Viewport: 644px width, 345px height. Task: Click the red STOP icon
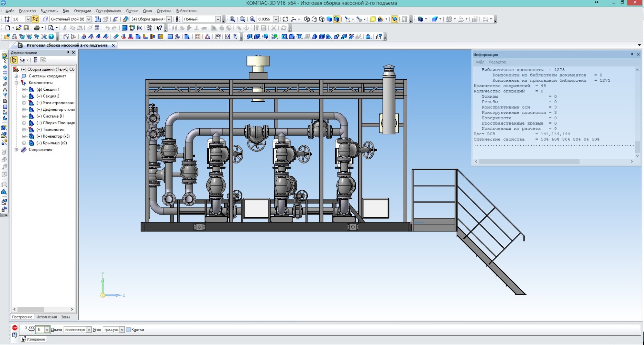[x=15, y=328]
